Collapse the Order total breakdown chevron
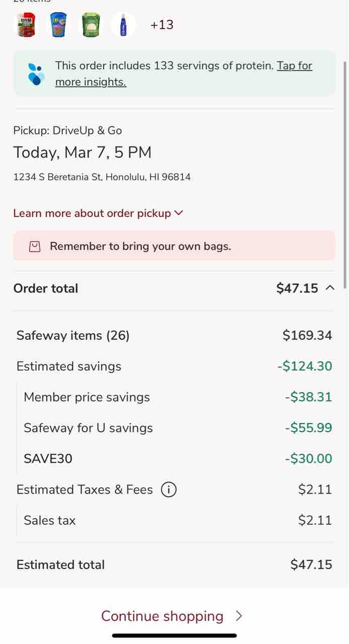 tap(330, 288)
